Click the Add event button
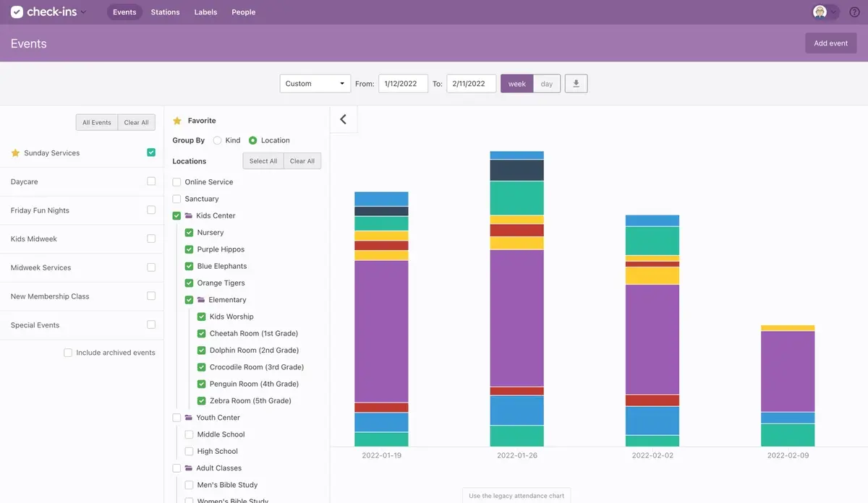868x503 pixels. coord(830,43)
